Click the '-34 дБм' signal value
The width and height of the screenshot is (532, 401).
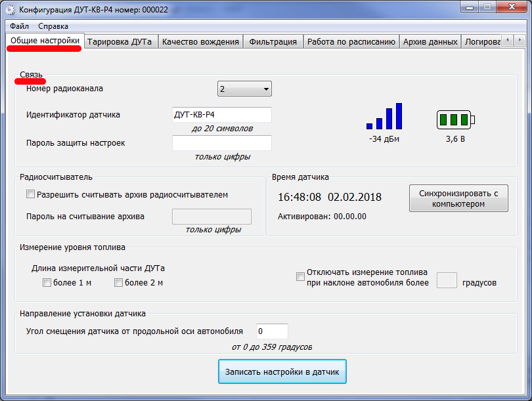tap(384, 139)
